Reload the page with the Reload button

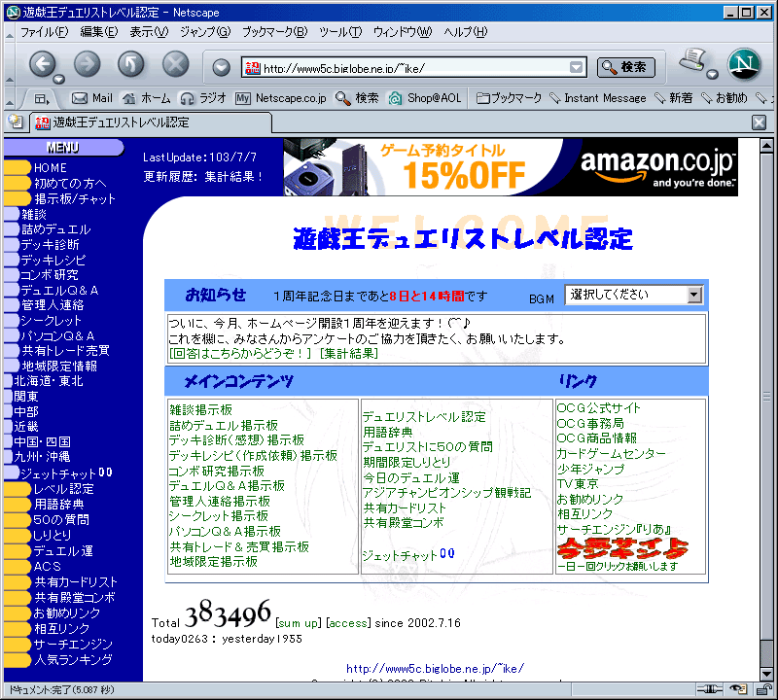pyautogui.click(x=131, y=64)
